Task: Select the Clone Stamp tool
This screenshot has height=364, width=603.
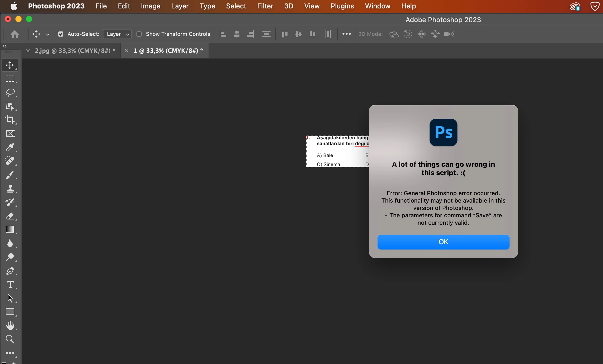Action: [x=10, y=189]
